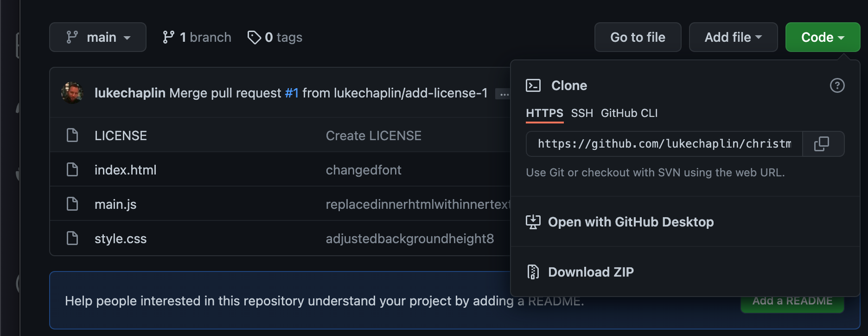The width and height of the screenshot is (868, 336).
Task: Click the file icon beside LICENSE
Action: [x=72, y=135]
